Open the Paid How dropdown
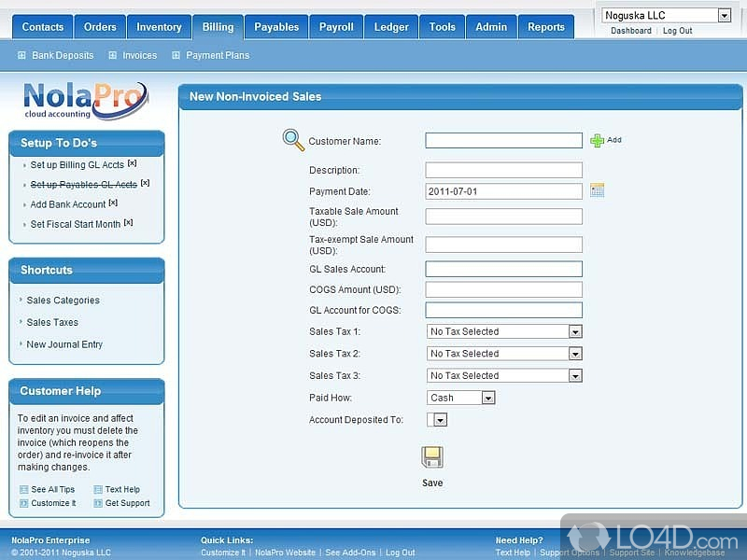747x560 pixels. [487, 398]
